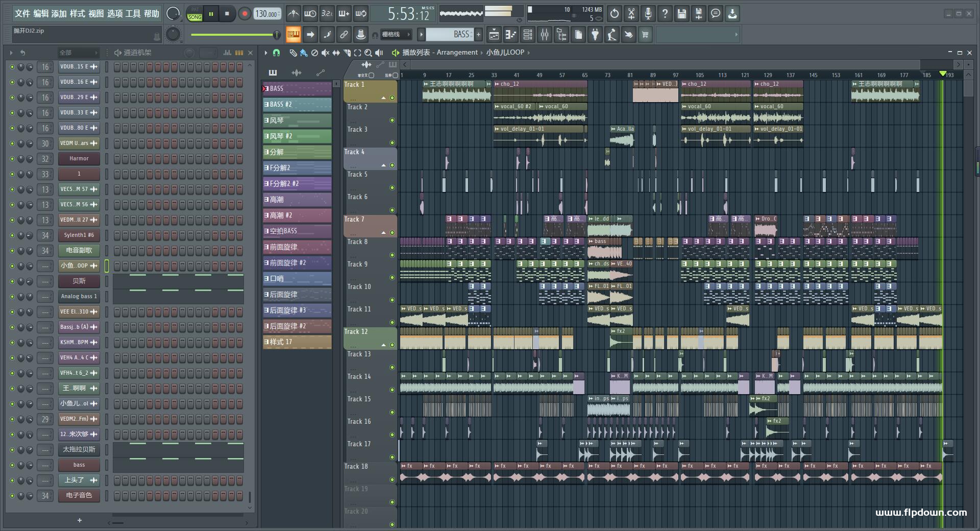Click the link (group clips) toolbar icon
The image size is (980, 531).
[344, 35]
